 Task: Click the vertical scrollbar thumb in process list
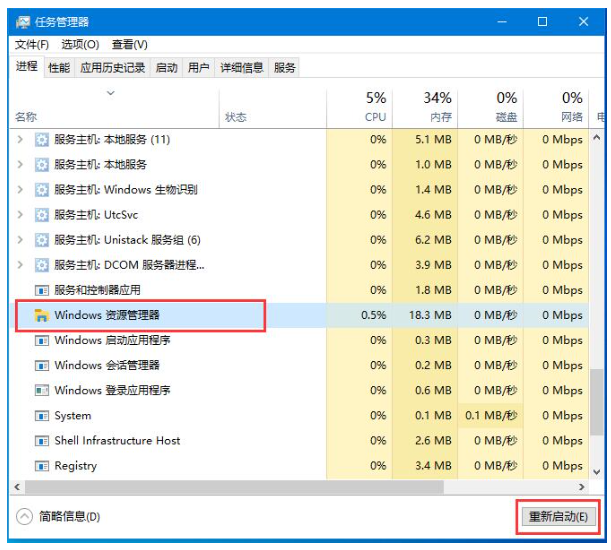pos(597,400)
